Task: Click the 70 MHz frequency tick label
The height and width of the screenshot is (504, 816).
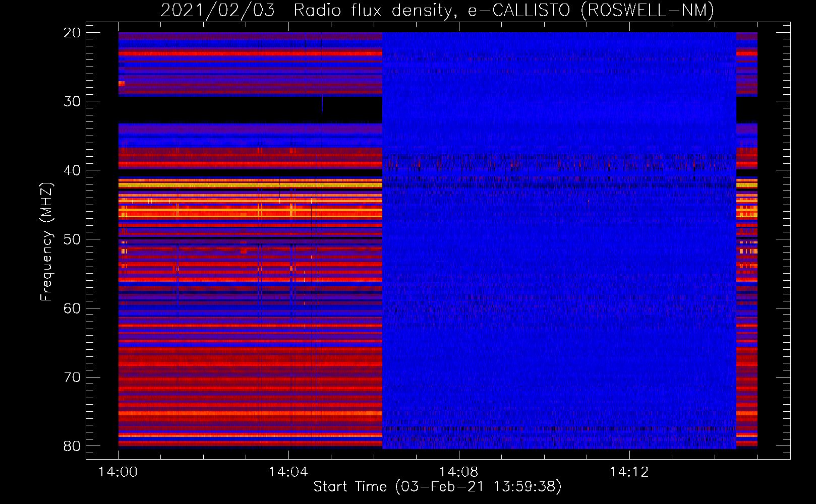Action: (72, 377)
